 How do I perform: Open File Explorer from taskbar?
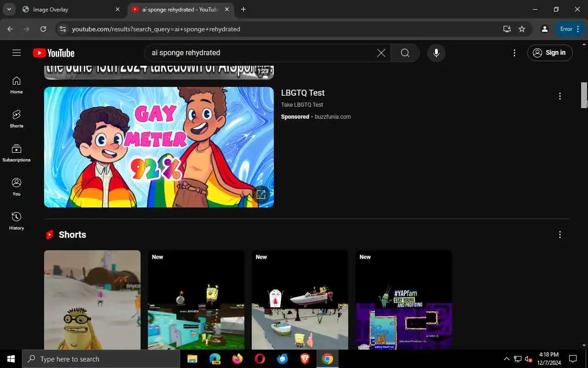(x=192, y=359)
